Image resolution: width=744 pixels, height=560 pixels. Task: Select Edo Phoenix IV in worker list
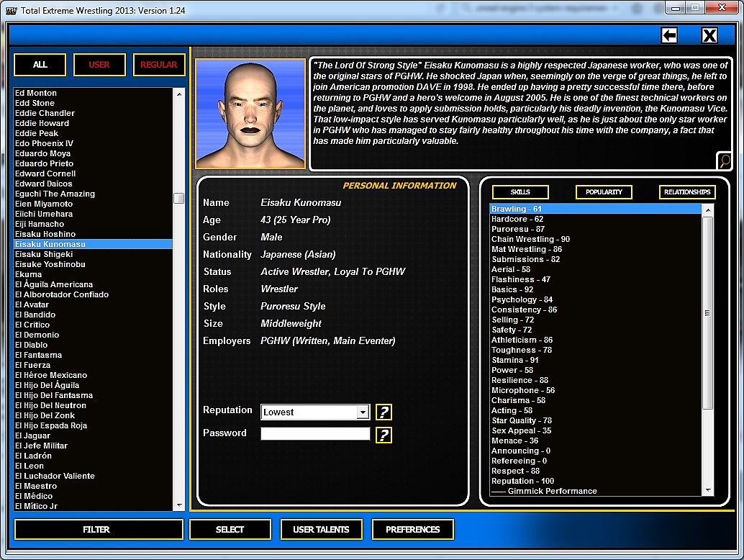(93, 143)
